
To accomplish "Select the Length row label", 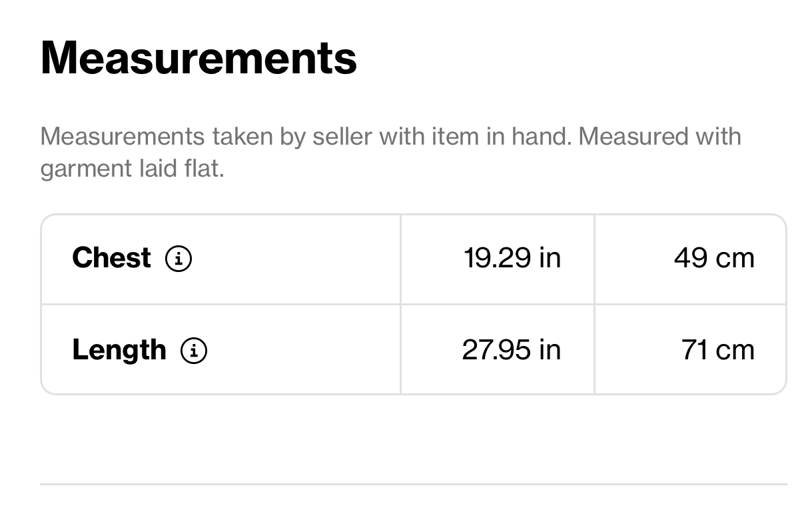I will tap(119, 351).
